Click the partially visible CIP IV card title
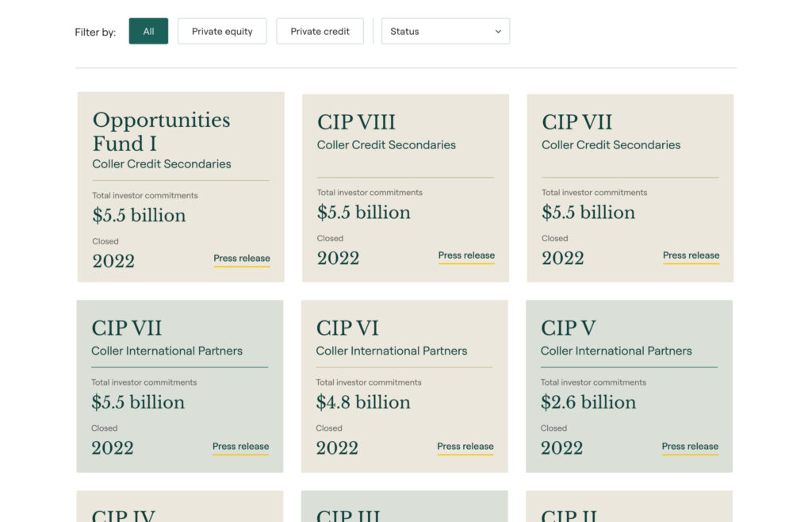The width and height of the screenshot is (812, 522). pyautogui.click(x=123, y=516)
